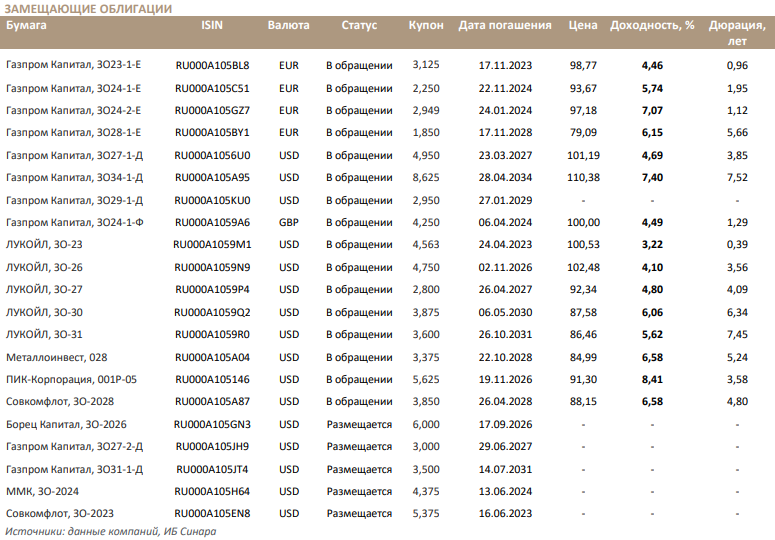Click ISIN code RU000A1059M1
Viewport: 775px width, 540px height.
pyautogui.click(x=212, y=245)
